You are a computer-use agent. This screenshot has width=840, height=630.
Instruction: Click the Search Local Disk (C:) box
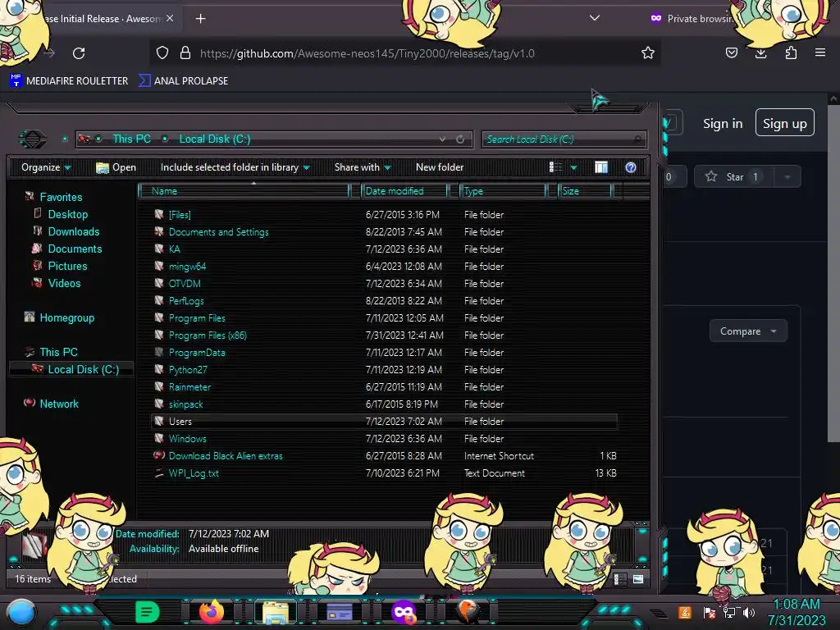(x=564, y=139)
